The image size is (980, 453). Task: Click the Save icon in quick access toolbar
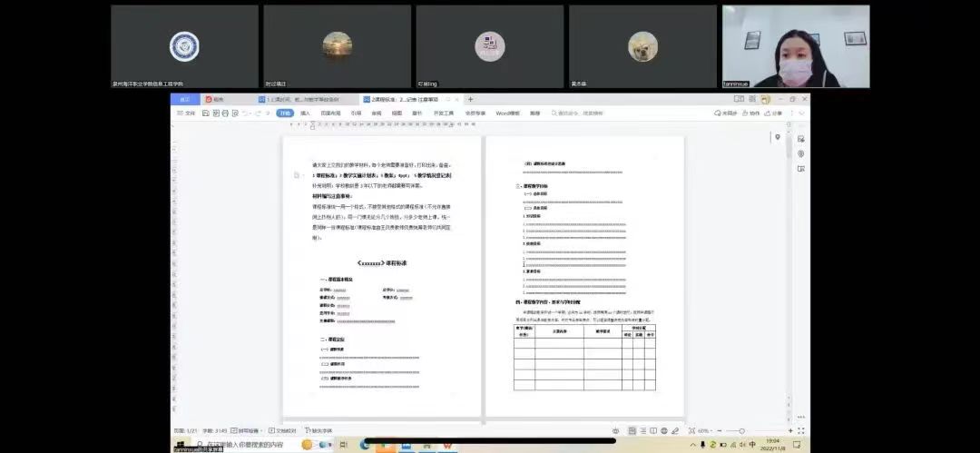coord(206,113)
